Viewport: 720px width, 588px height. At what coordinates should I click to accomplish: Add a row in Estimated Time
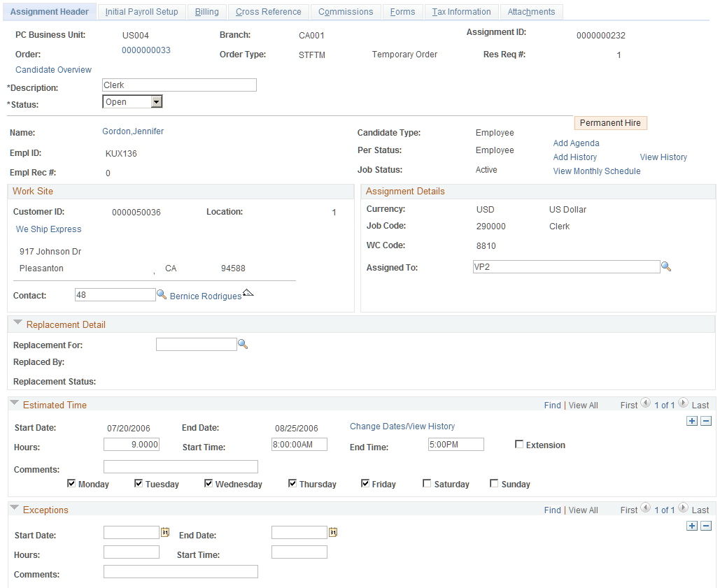coord(692,421)
